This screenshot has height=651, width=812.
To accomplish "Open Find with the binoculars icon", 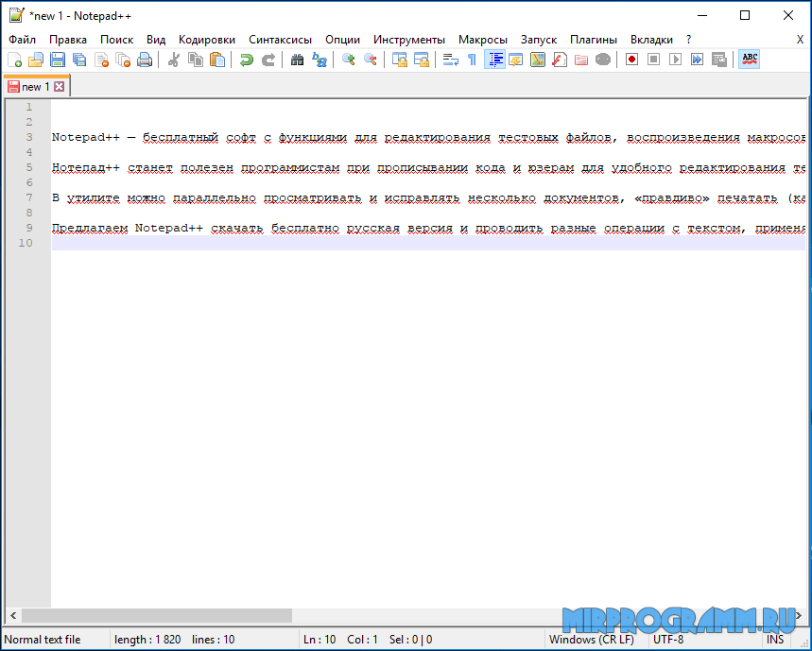I will [297, 60].
